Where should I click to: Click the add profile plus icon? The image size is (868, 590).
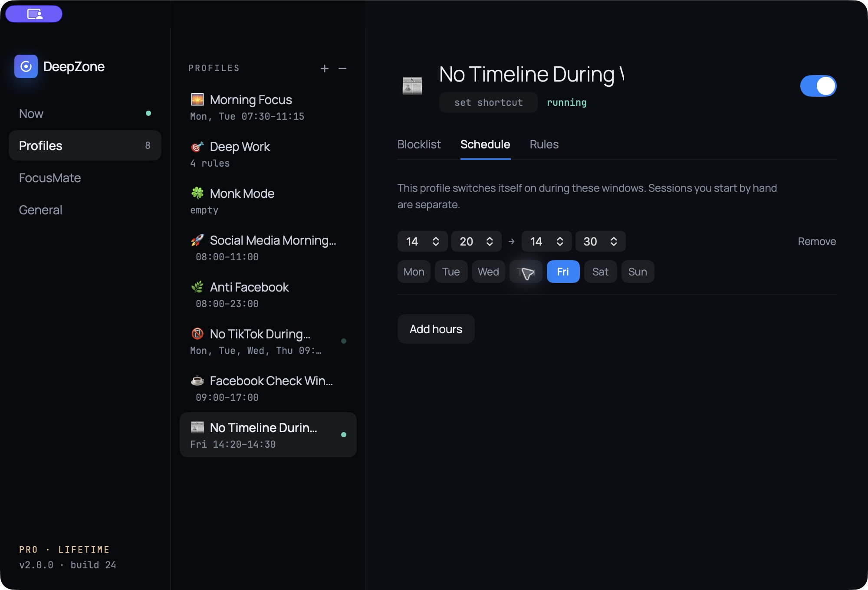click(325, 69)
